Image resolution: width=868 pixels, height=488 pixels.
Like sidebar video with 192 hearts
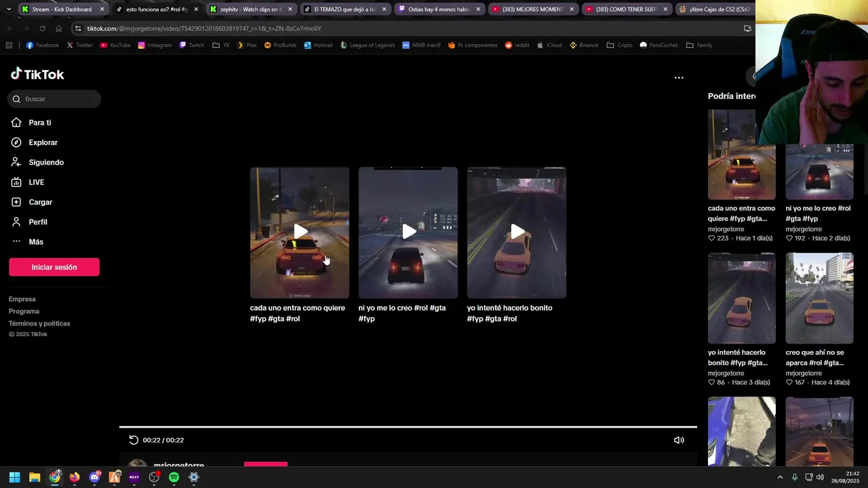click(x=789, y=239)
